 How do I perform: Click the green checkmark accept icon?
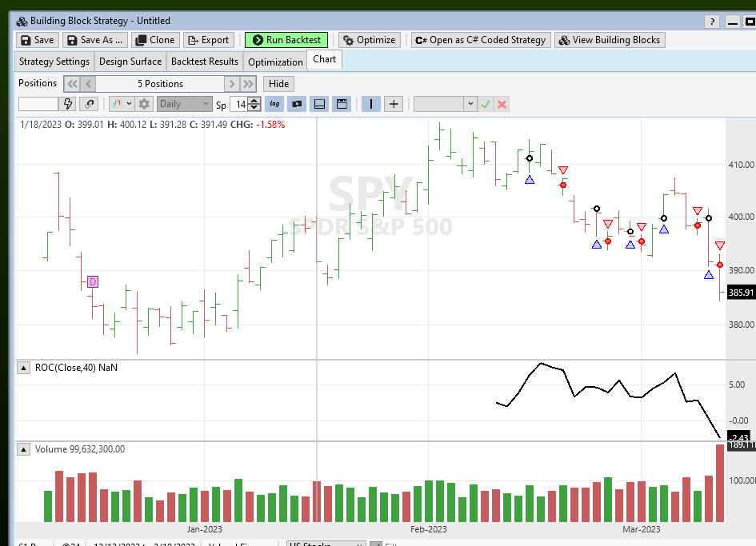(486, 104)
